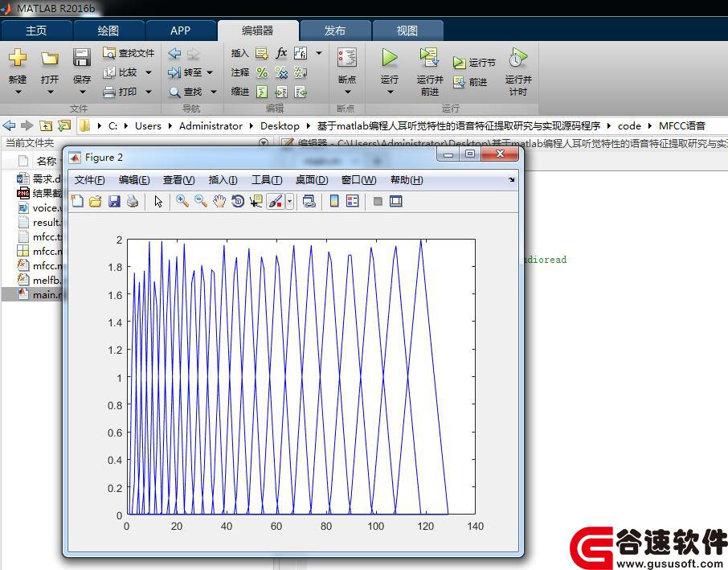Click the 转至 (Go To) button
This screenshot has height=570, width=728.
pyautogui.click(x=185, y=72)
